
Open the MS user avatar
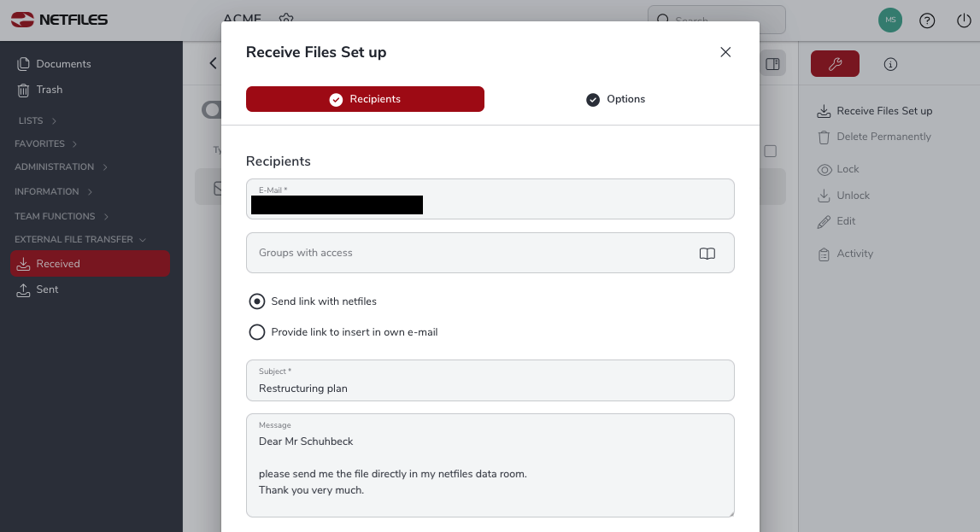(890, 20)
